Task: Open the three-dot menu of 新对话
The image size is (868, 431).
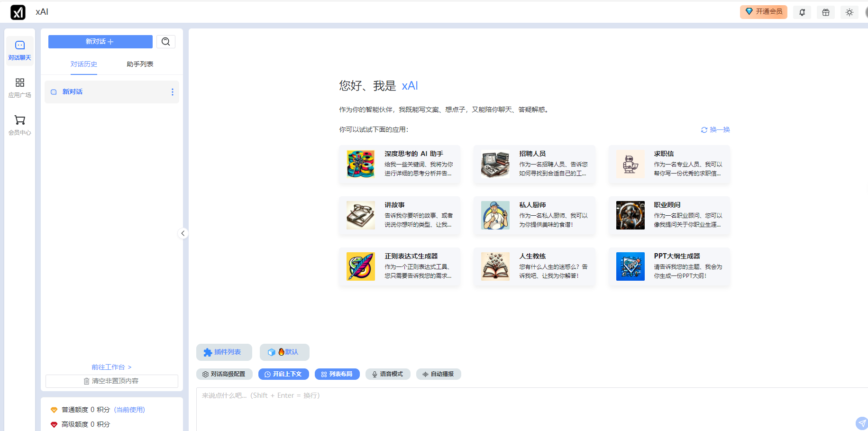Action: (x=172, y=92)
